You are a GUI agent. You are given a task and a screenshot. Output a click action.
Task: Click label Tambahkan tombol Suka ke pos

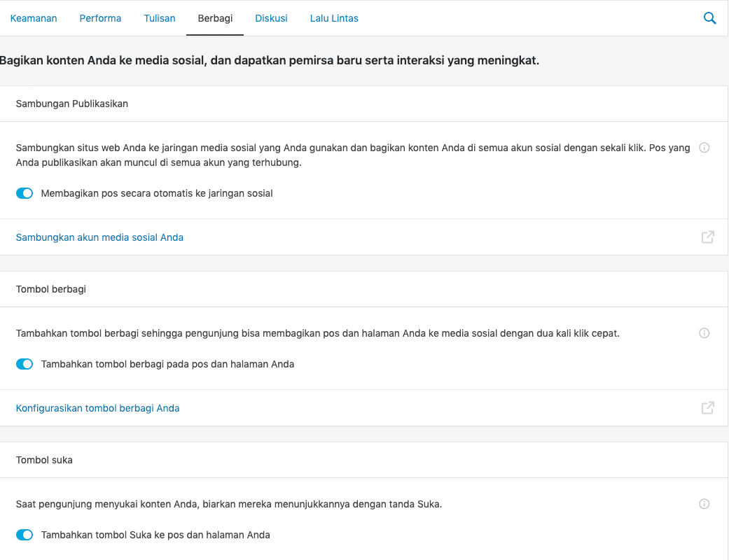tap(155, 535)
